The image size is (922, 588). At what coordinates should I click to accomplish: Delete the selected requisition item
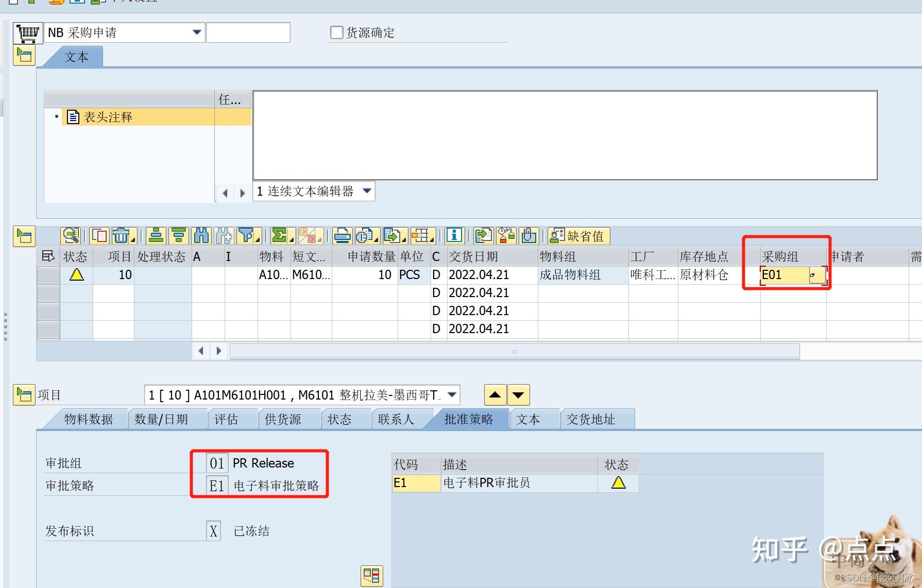pos(122,236)
